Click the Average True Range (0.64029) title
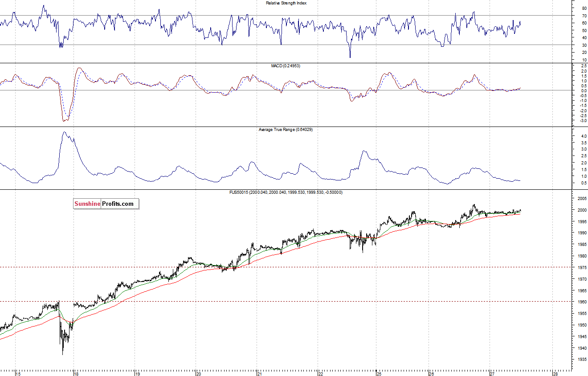The height and width of the screenshot is (376, 588). tap(286, 130)
